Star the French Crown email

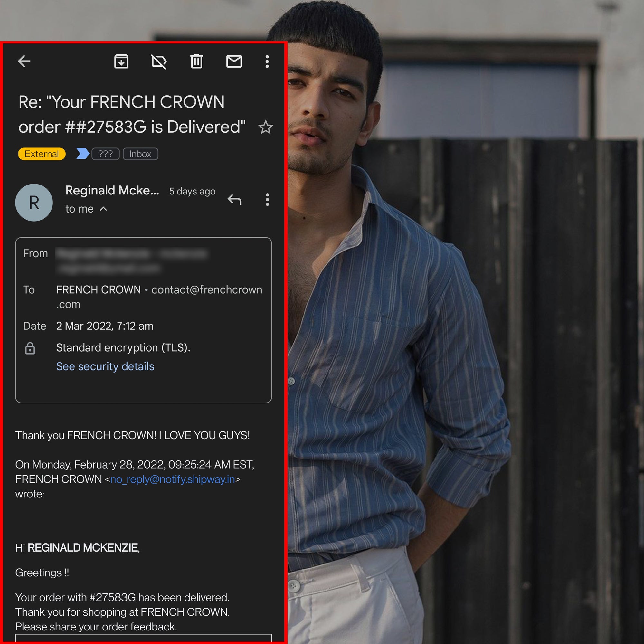[266, 127]
